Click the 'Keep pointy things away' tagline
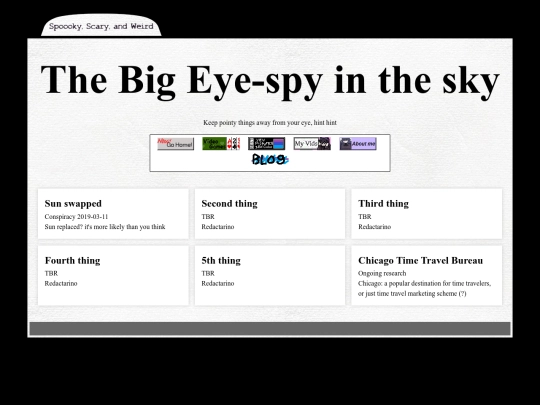The height and width of the screenshot is (405, 540). click(270, 123)
